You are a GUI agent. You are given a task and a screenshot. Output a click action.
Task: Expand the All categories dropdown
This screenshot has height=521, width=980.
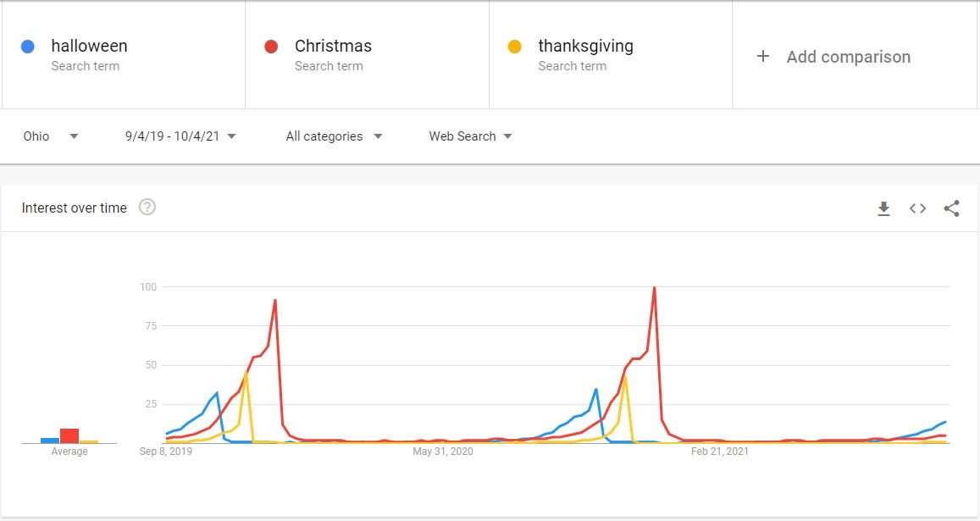coord(334,136)
